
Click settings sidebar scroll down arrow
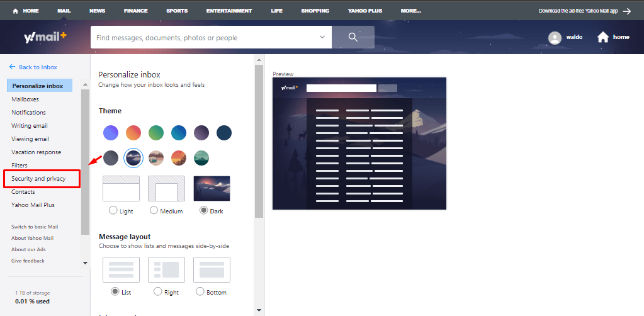[x=85, y=263]
